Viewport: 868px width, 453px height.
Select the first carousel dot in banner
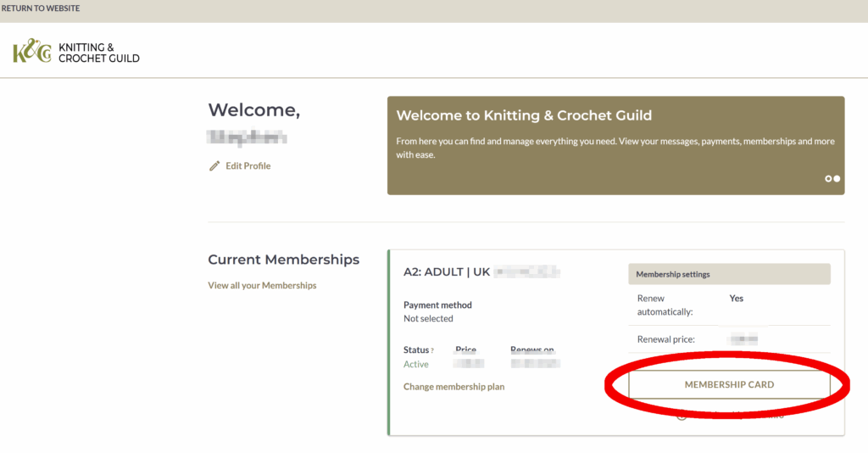point(828,179)
